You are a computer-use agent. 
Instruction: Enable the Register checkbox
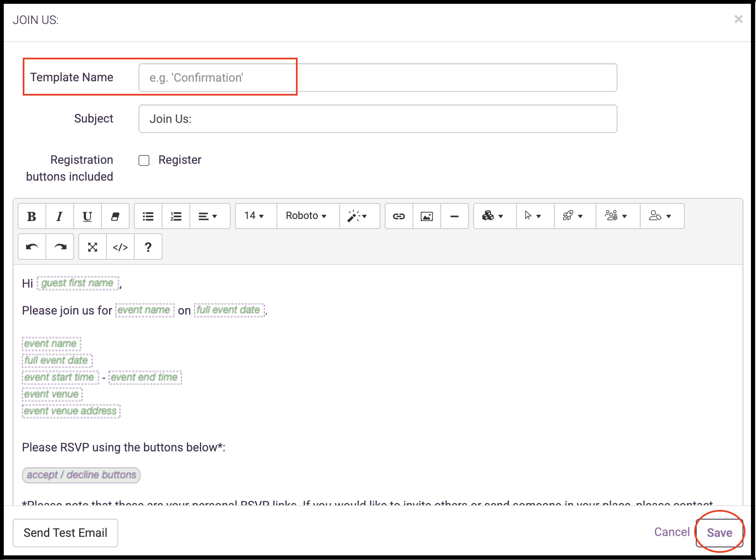tap(144, 160)
